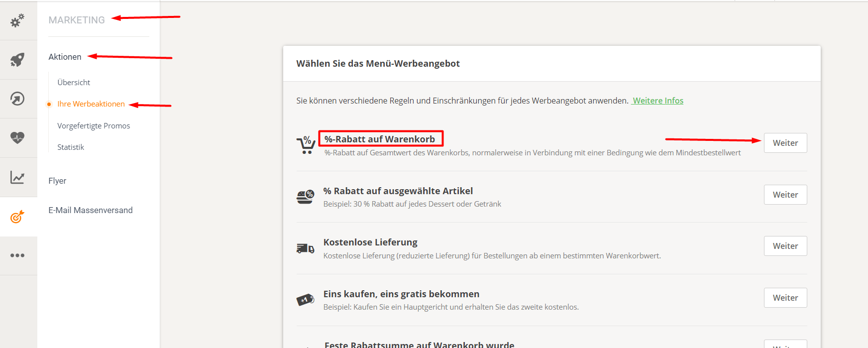Open the settings gears sidebar icon
Viewport: 868px width, 348px height.
click(17, 20)
